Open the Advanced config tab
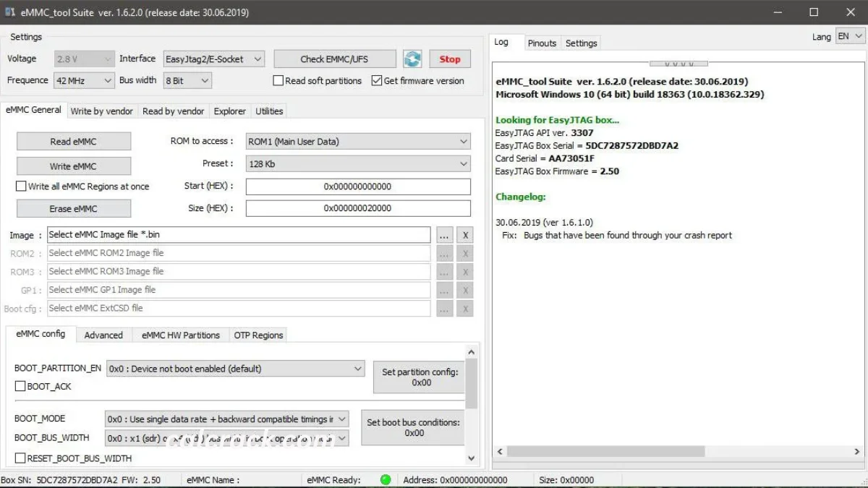868x488 pixels. pyautogui.click(x=103, y=335)
